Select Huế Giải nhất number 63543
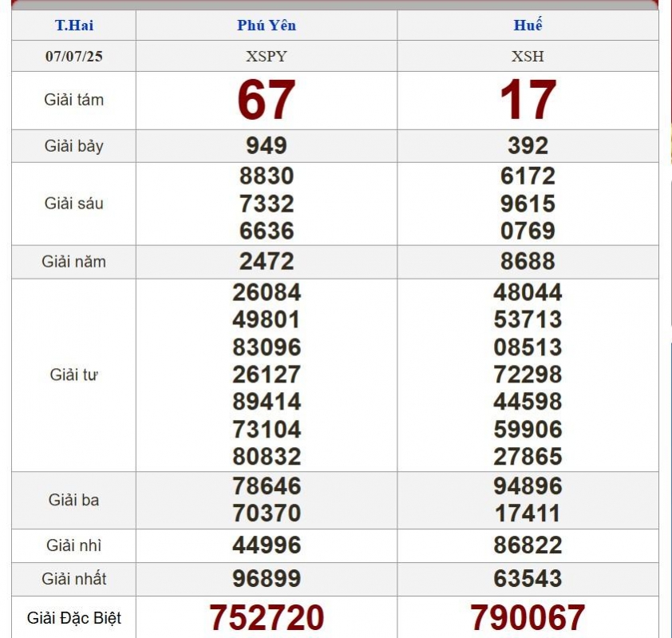The image size is (672, 638). click(528, 579)
